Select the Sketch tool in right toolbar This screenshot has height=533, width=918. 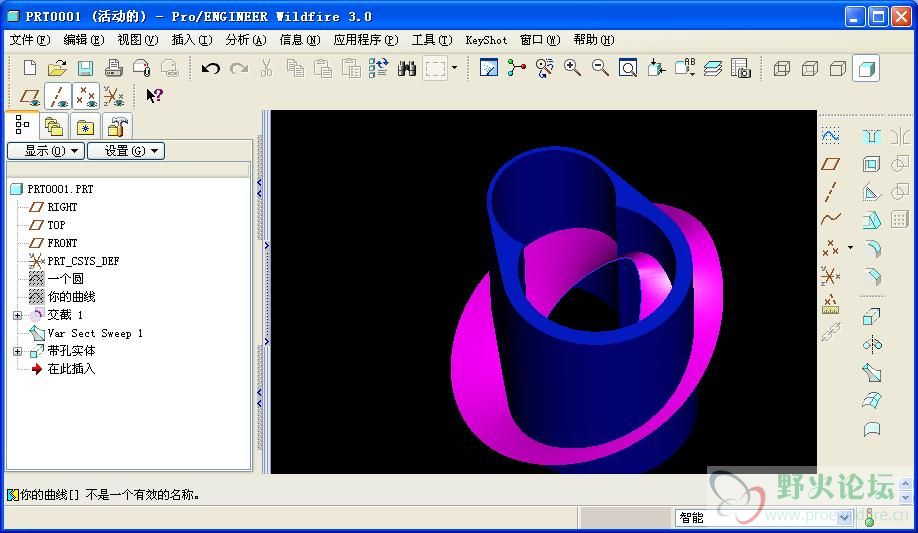point(830,136)
